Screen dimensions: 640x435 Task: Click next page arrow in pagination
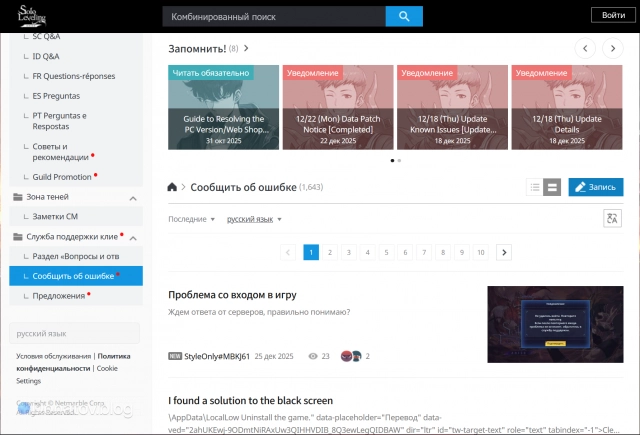504,252
